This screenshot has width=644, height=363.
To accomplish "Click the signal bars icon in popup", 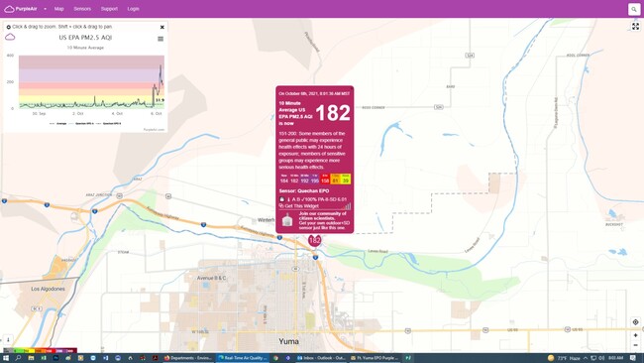I will 348,206.
